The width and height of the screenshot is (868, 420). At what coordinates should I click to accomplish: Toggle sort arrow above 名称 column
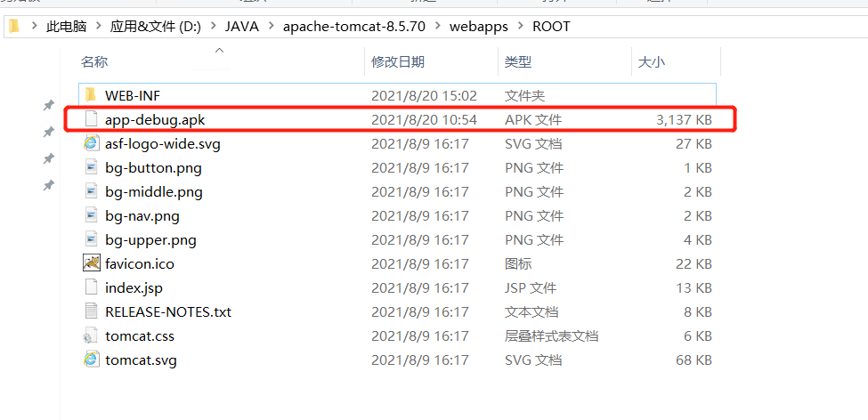click(220, 51)
